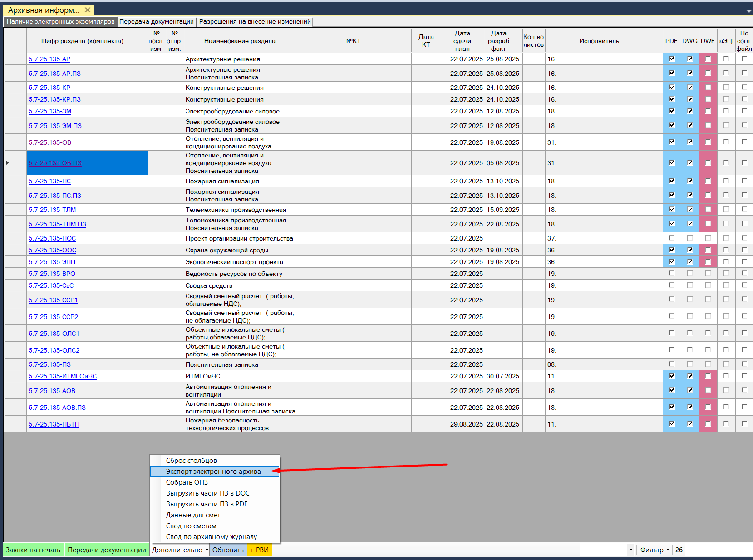Open the Заявки на печать button

click(33, 550)
